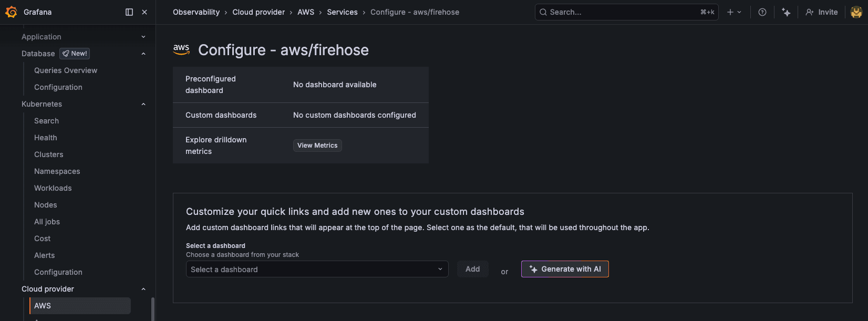Open Kubernetes Cost page
This screenshot has width=868, height=321.
[x=43, y=239]
